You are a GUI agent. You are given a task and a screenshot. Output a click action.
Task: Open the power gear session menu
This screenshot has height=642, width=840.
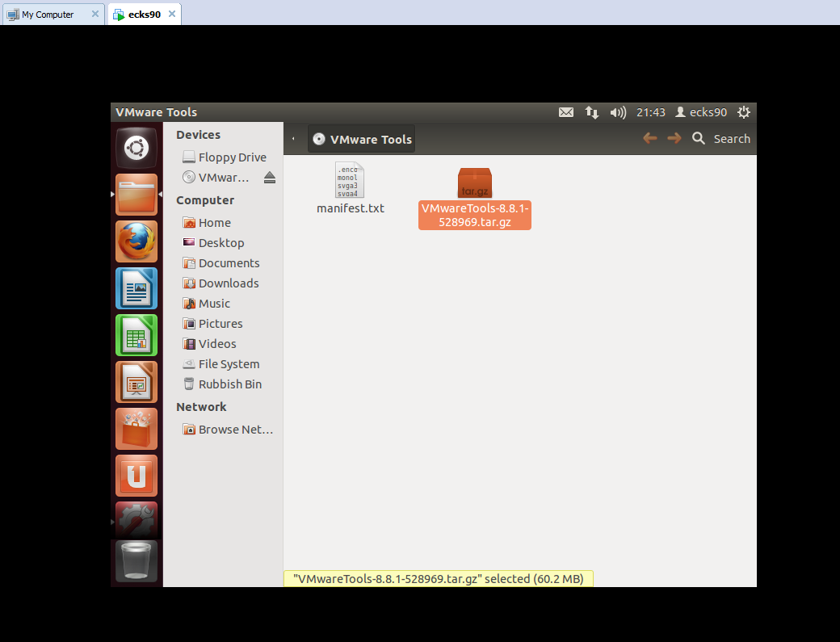click(x=744, y=112)
